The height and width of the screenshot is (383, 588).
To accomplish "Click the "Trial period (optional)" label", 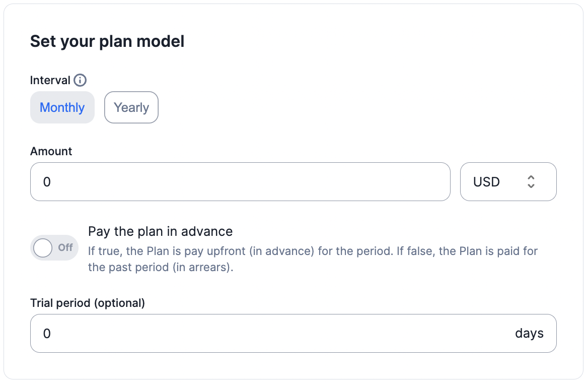I will [x=88, y=303].
